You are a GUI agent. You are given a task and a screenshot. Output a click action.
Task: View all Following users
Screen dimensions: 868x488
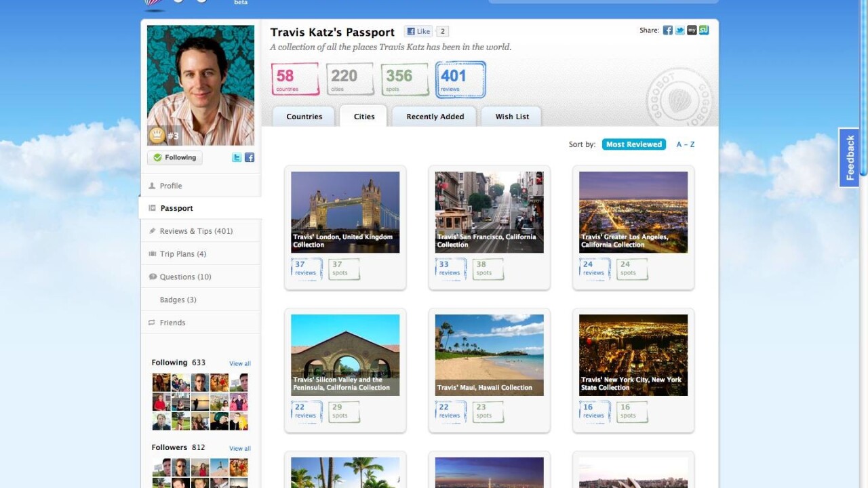[239, 364]
